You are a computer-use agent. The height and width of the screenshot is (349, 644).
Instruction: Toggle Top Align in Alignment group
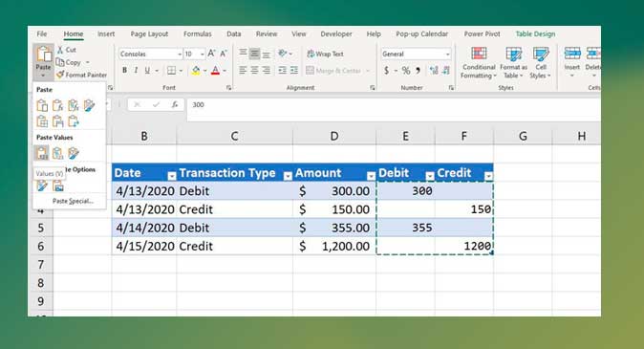[x=243, y=54]
